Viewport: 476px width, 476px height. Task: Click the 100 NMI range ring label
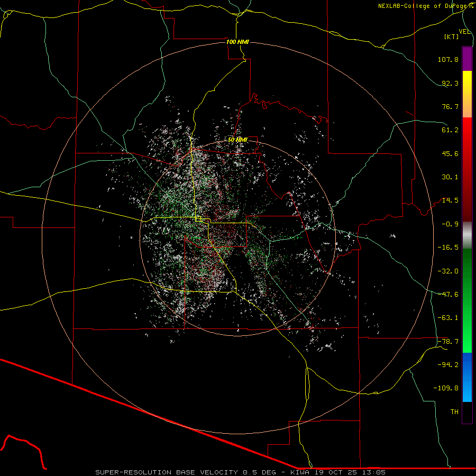(x=237, y=42)
